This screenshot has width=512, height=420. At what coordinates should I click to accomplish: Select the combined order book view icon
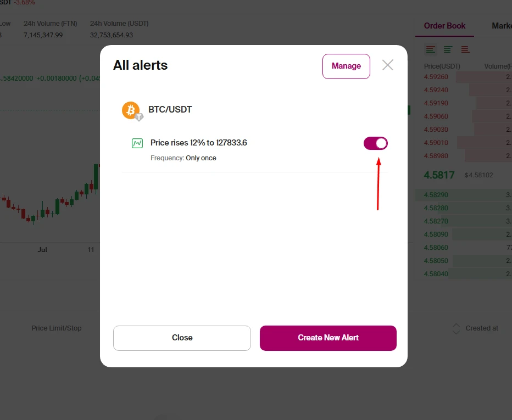click(430, 49)
